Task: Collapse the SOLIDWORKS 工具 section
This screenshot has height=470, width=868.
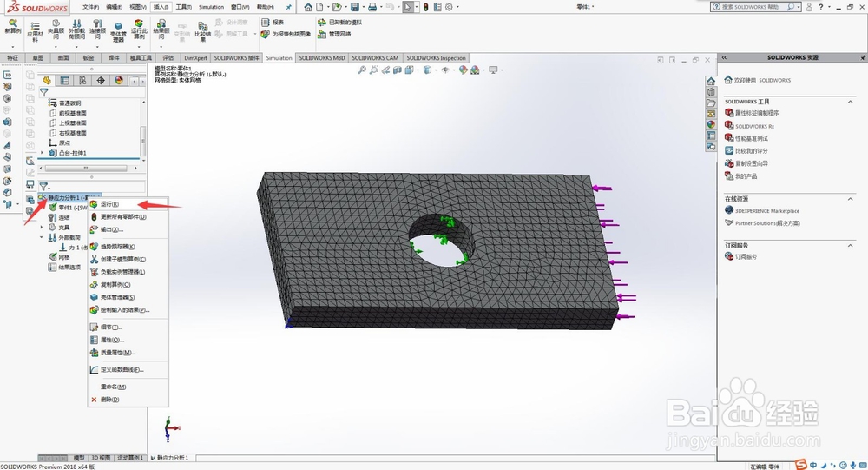Action: [x=851, y=102]
